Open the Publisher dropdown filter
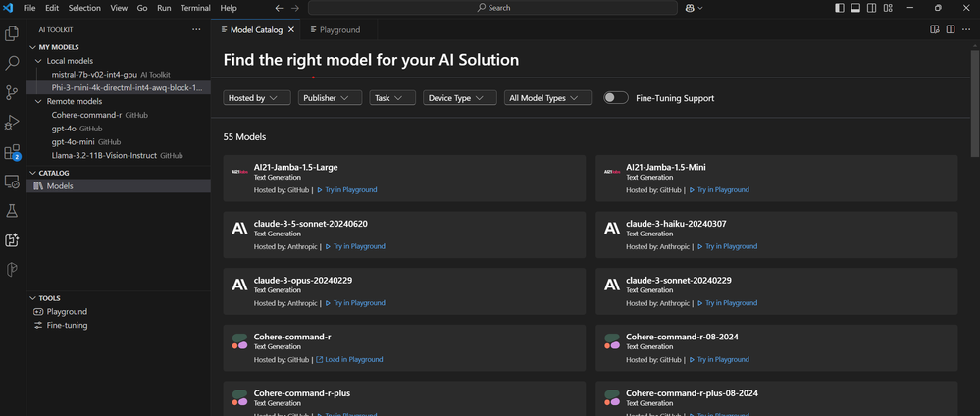Screen dimensions: 980x416 pos(330,98)
